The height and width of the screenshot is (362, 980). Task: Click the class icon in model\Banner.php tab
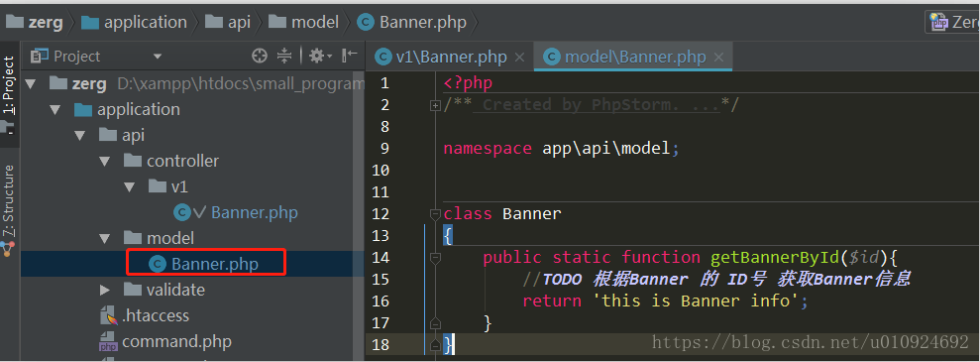coord(552,58)
